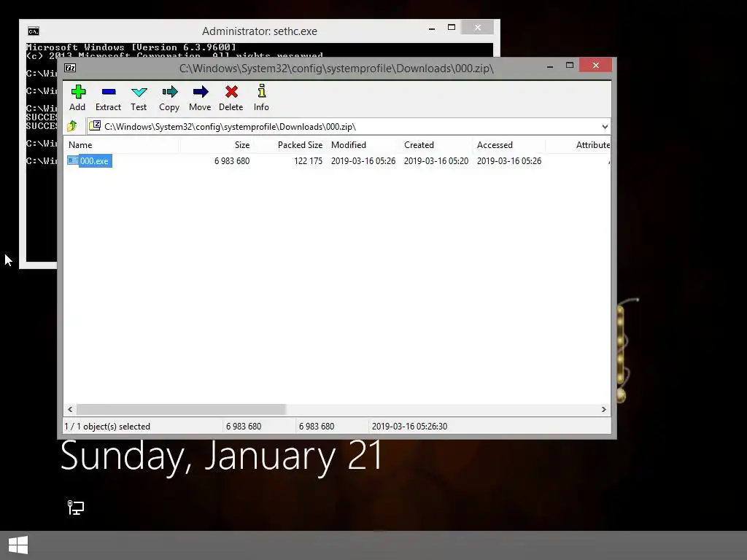747x560 pixels.
Task: Close the sethc.exe command window
Action: coord(477,28)
